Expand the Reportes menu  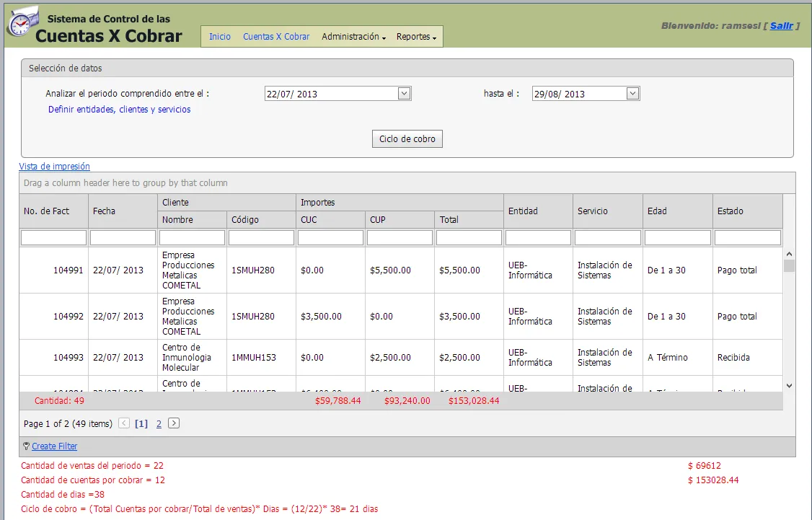click(416, 37)
